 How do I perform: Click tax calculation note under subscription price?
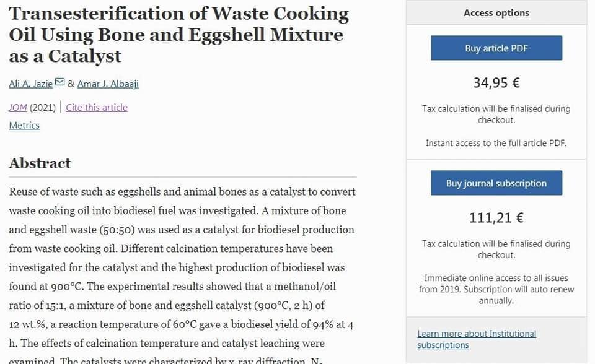point(496,249)
